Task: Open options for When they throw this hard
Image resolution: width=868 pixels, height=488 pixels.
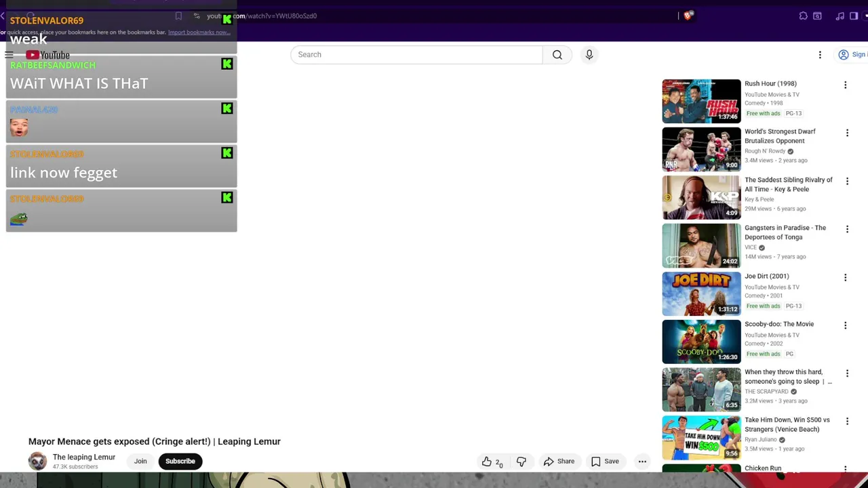Action: pos(847,373)
